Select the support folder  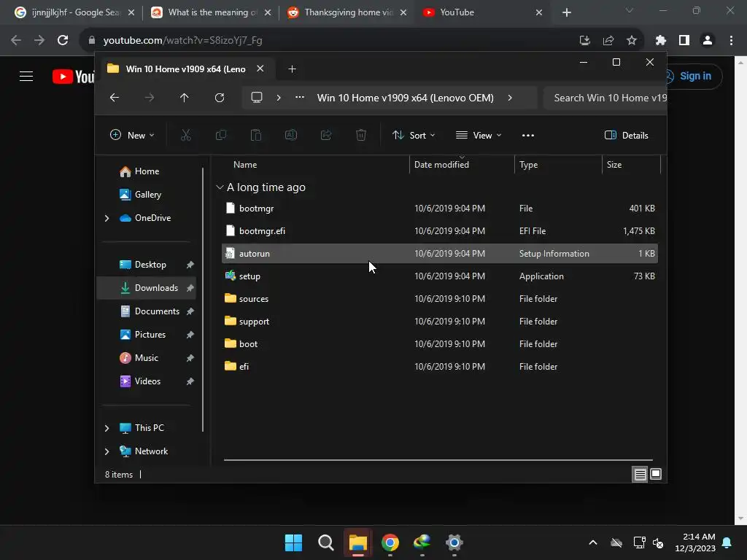440,322
